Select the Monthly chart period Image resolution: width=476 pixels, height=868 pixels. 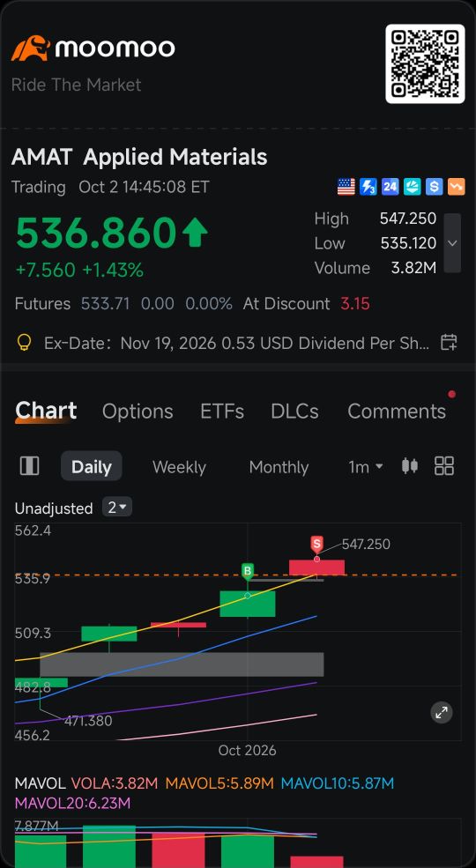pyautogui.click(x=279, y=467)
